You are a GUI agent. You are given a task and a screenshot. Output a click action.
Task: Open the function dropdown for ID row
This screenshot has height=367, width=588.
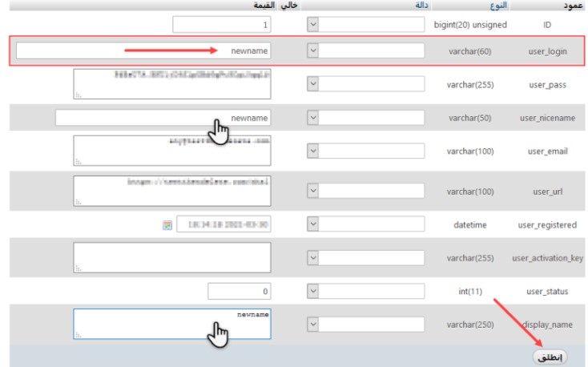365,25
